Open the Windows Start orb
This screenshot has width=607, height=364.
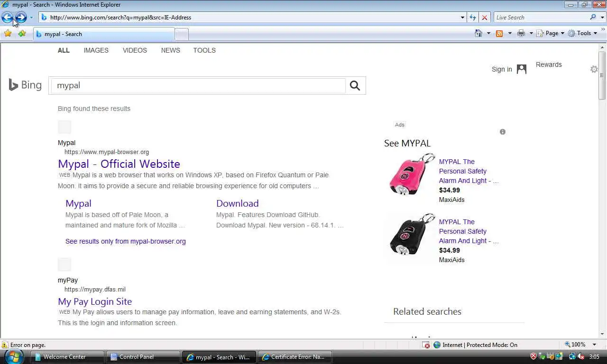click(13, 356)
